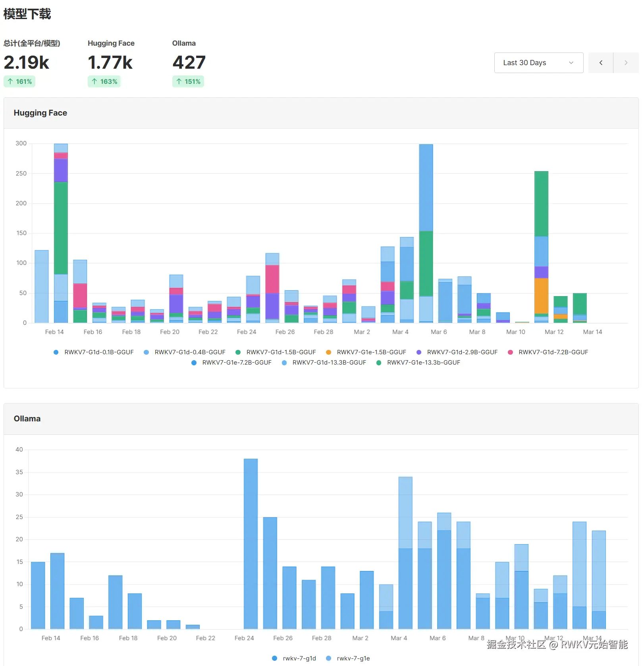
Task: Click the Feb 14 label on Hugging Face axis
Action: coord(54,332)
